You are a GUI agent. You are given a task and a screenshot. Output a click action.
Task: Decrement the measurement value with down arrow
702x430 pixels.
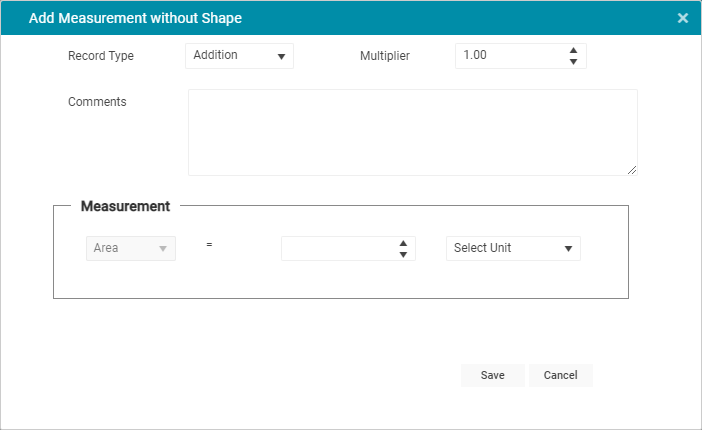point(403,254)
